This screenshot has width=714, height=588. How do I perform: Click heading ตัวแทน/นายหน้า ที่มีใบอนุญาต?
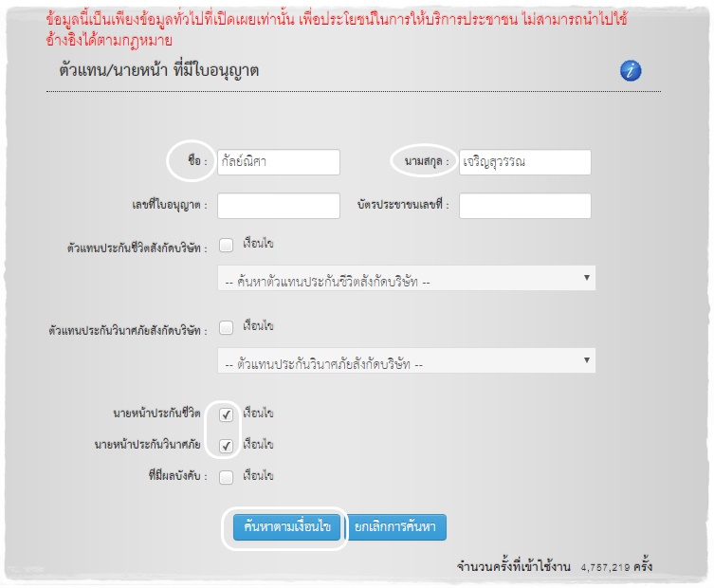pyautogui.click(x=159, y=70)
